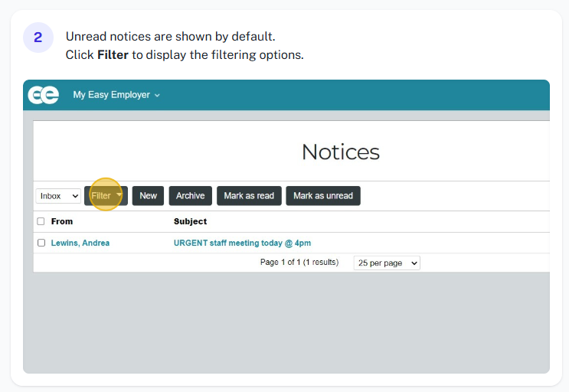Image resolution: width=569 pixels, height=392 pixels.
Task: Click the Subject column header
Action: click(190, 221)
